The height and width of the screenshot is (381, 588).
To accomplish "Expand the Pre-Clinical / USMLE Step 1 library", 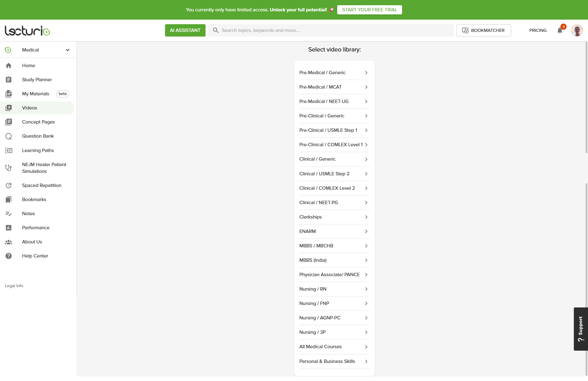I will pos(366,130).
